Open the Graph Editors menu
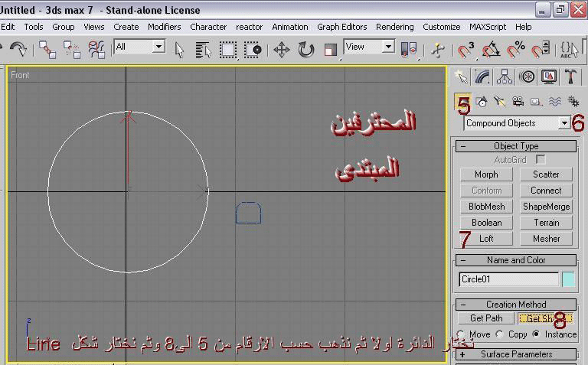 click(342, 27)
